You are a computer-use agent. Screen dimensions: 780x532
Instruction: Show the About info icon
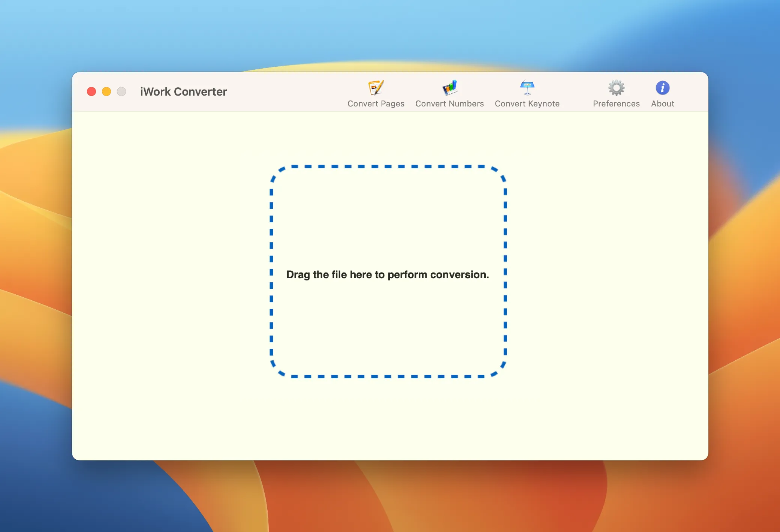663,88
